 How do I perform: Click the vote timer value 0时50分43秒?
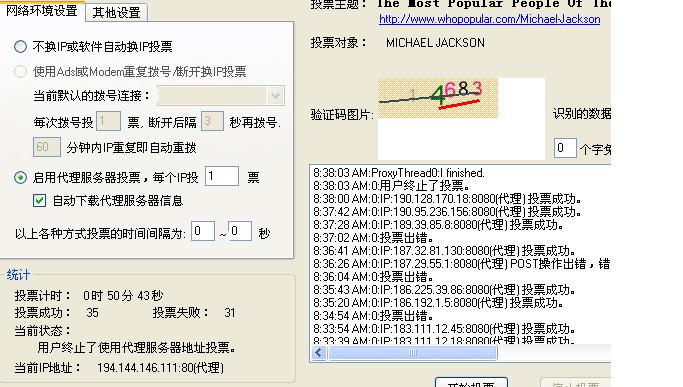(x=123, y=295)
